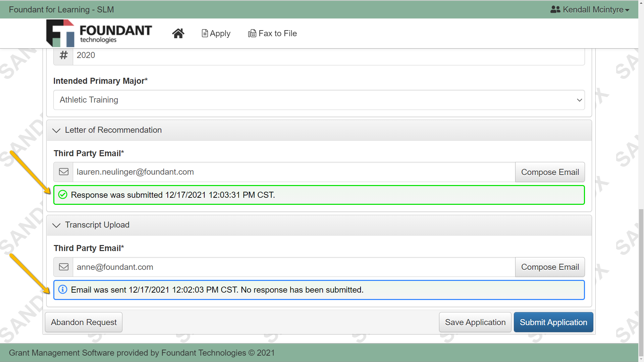This screenshot has height=362, width=644.
Task: Click the hash icon next to 2020
Action: (x=63, y=55)
